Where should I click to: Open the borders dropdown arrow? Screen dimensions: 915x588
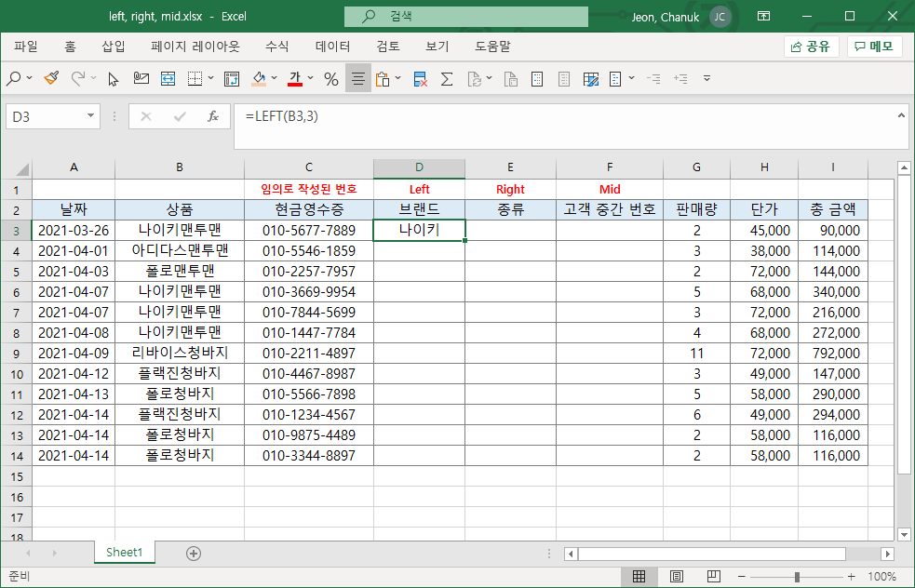(210, 78)
